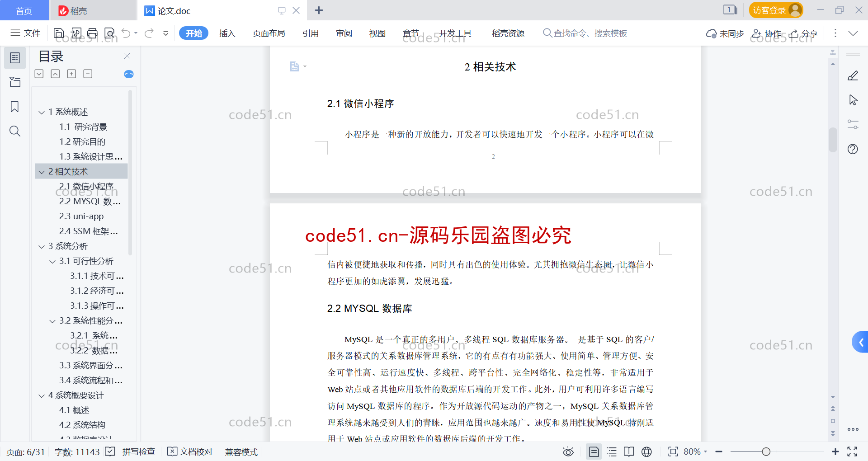Screen dimensions: 868x461
Task: Switch to the 视图 ribbon tab
Action: tap(377, 33)
